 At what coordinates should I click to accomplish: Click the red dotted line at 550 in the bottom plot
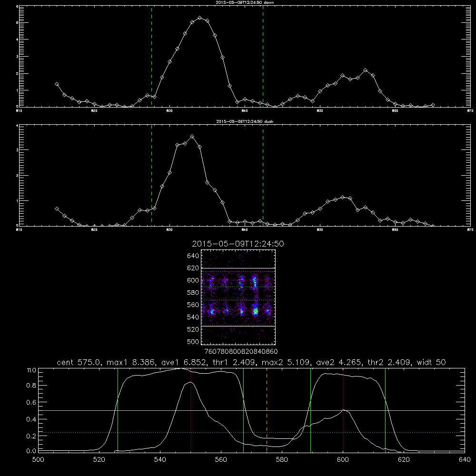tap(191, 410)
